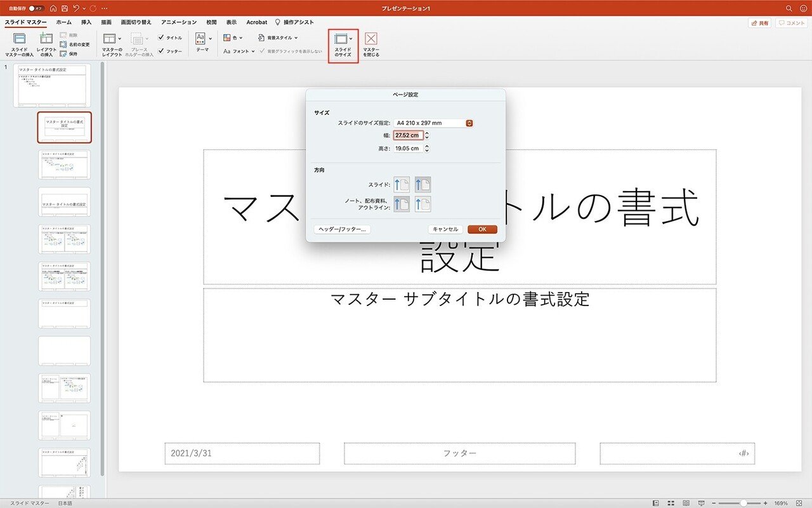Select landscape orientation for ノート、配布資料
Image resolution: width=812 pixels, height=508 pixels.
click(422, 203)
